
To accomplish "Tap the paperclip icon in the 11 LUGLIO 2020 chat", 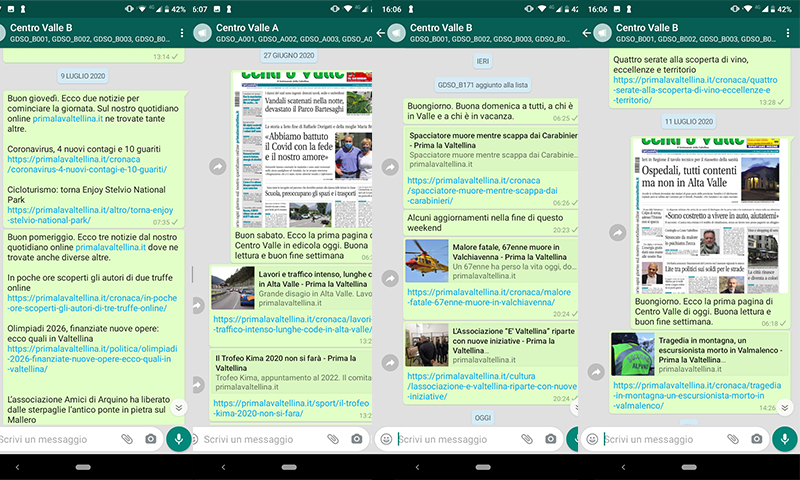I will 733,439.
